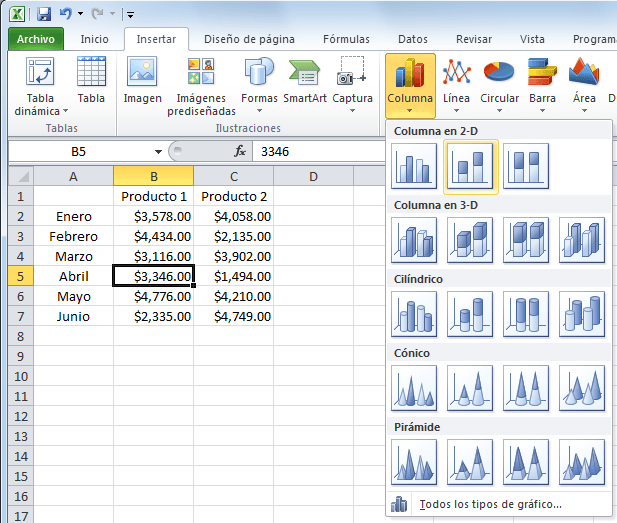
Task: Choose 2-D 100% stacked column chart
Action: pyautogui.click(x=526, y=166)
